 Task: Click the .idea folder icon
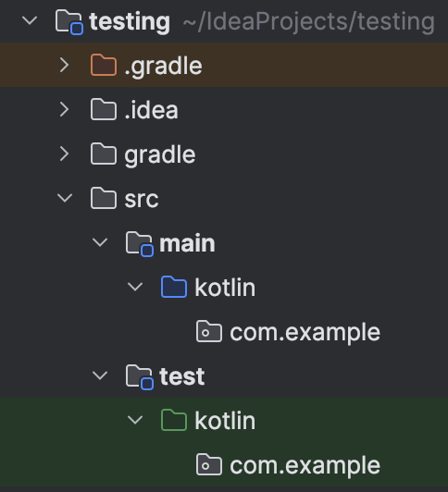point(104,109)
